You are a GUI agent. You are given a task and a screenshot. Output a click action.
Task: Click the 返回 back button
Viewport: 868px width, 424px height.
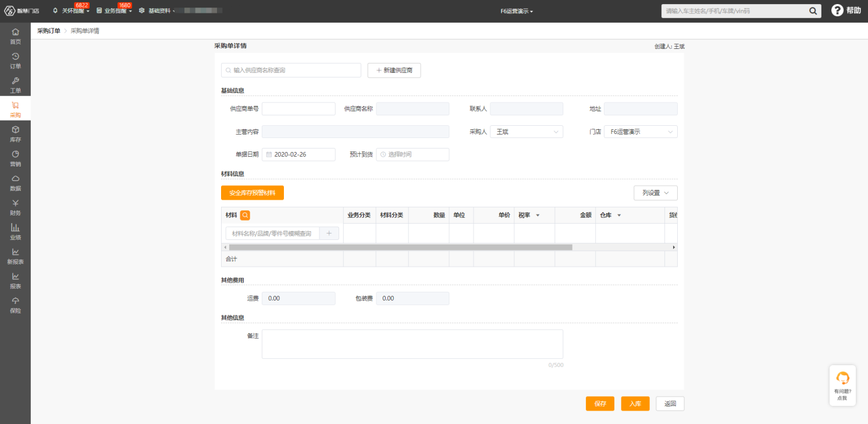pyautogui.click(x=670, y=404)
